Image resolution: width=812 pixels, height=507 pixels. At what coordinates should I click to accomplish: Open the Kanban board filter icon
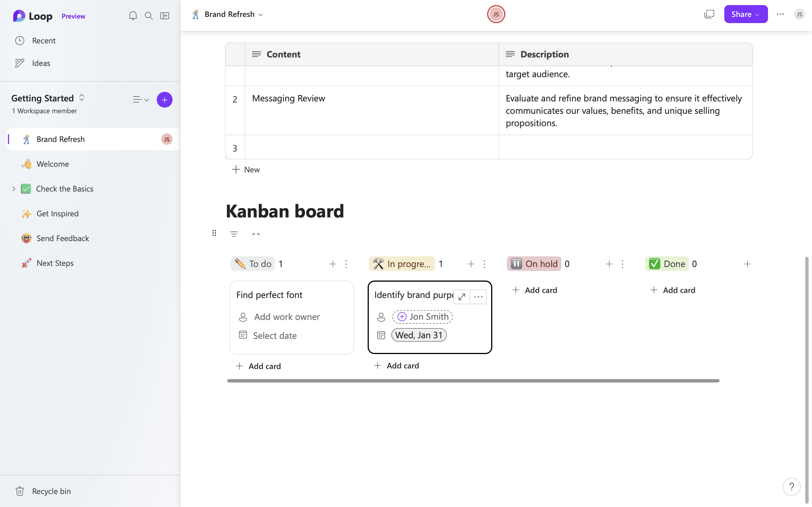[234, 234]
